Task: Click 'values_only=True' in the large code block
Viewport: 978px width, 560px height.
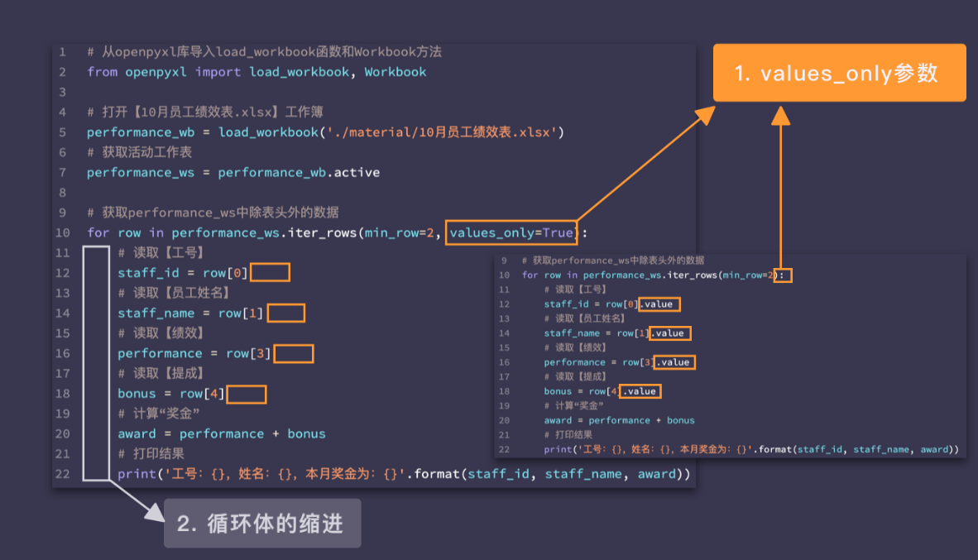Action: pos(511,232)
